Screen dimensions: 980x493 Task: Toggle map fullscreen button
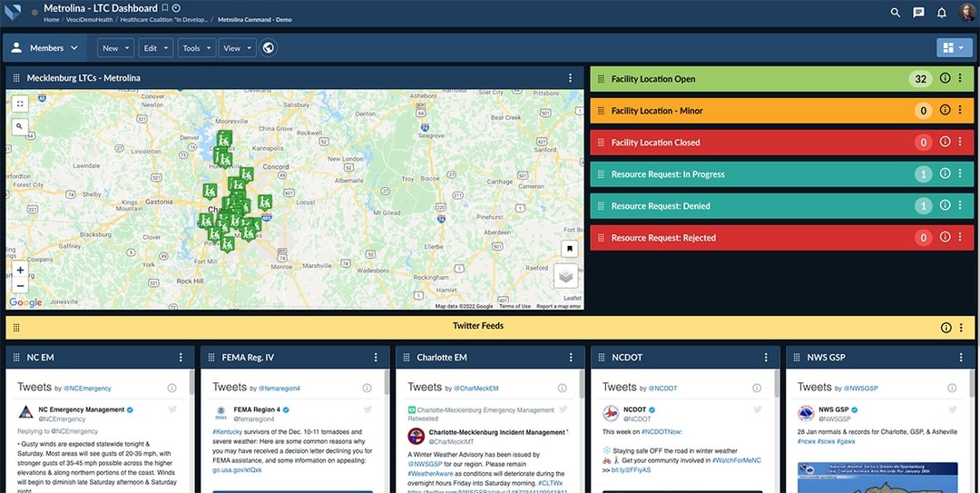[x=20, y=104]
